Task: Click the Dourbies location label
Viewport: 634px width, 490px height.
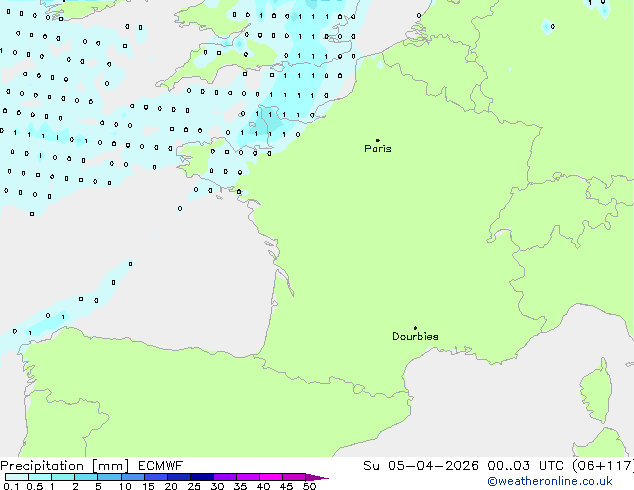Action: click(415, 336)
